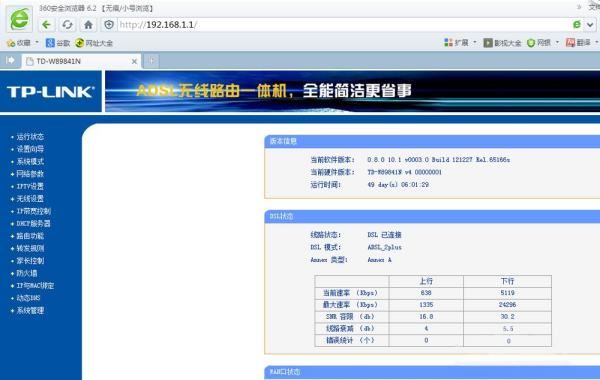
Task: Open the 360 browser logo menu
Action: point(19,18)
